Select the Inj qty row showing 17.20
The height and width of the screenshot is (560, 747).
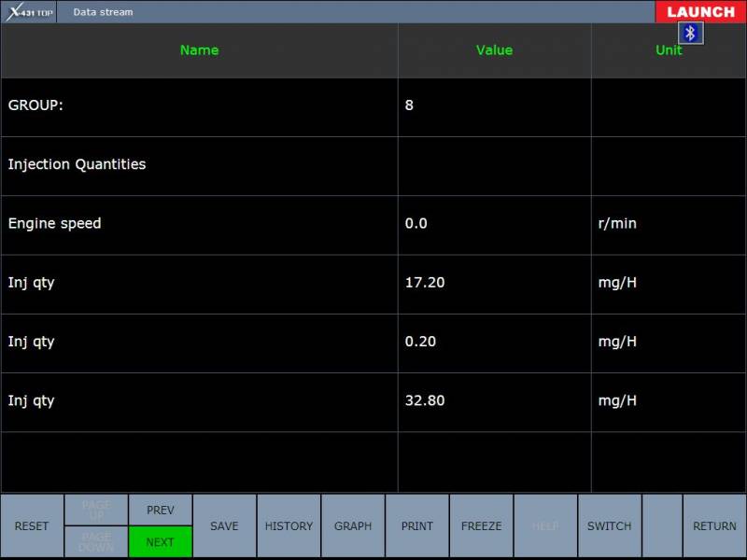click(199, 283)
